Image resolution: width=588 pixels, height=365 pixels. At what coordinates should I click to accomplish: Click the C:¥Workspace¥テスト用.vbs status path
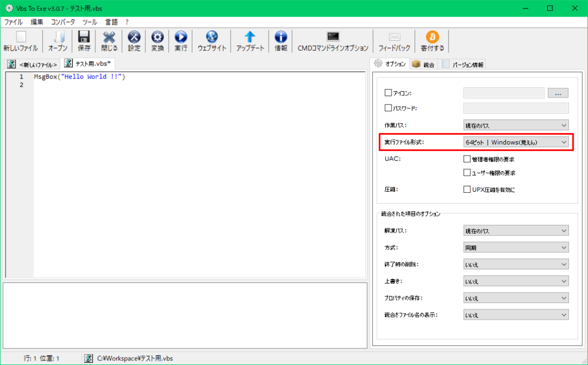(135, 358)
